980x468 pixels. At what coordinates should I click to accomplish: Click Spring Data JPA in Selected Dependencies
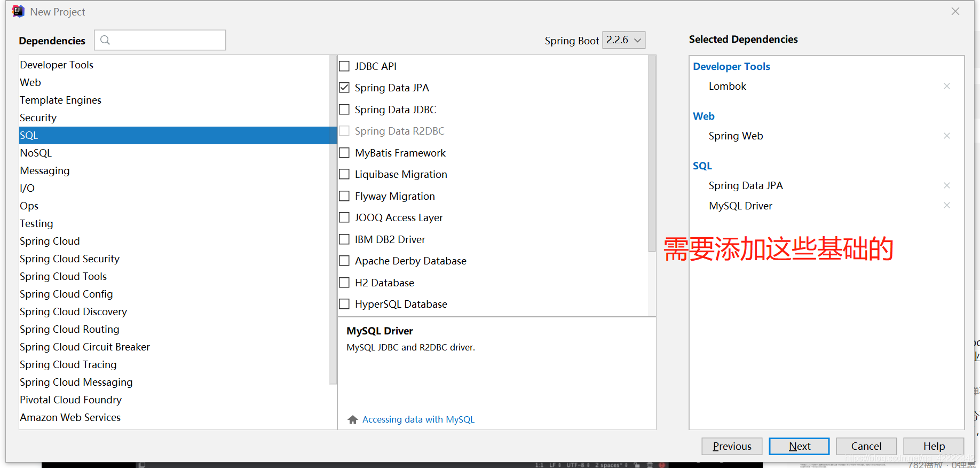click(746, 185)
